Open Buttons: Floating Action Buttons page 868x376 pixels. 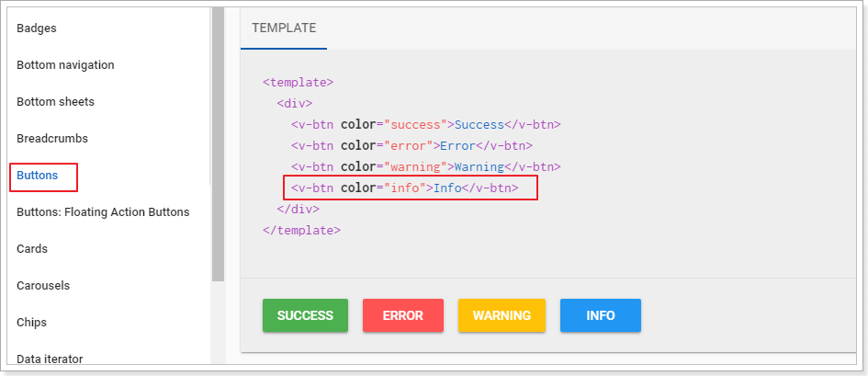(103, 212)
